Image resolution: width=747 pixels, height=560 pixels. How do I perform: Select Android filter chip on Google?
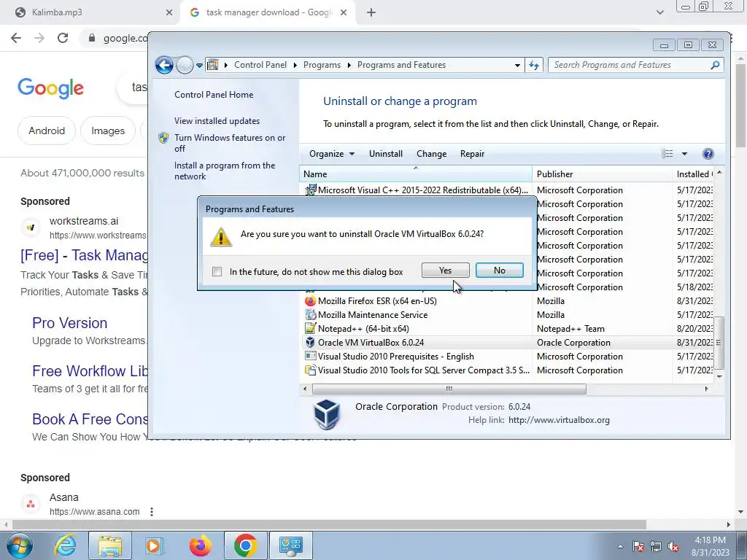pos(47,131)
